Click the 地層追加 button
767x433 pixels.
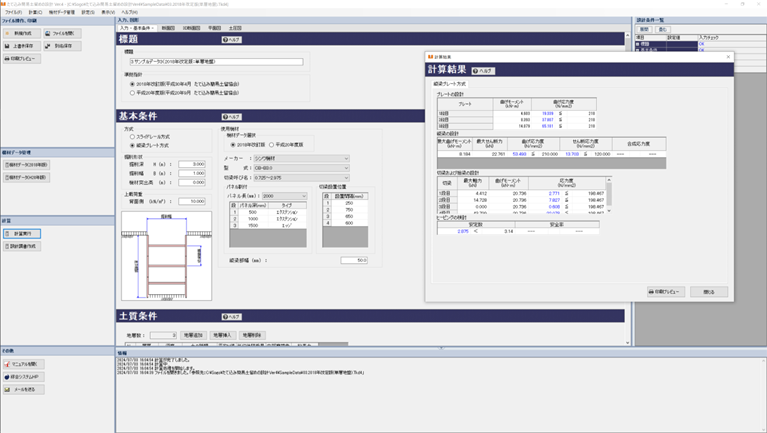coord(193,335)
